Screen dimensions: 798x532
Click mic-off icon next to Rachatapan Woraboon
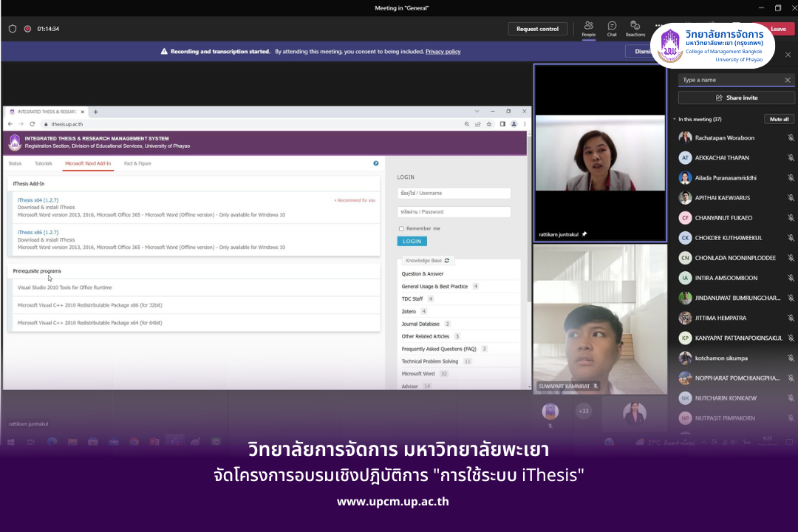click(x=791, y=138)
